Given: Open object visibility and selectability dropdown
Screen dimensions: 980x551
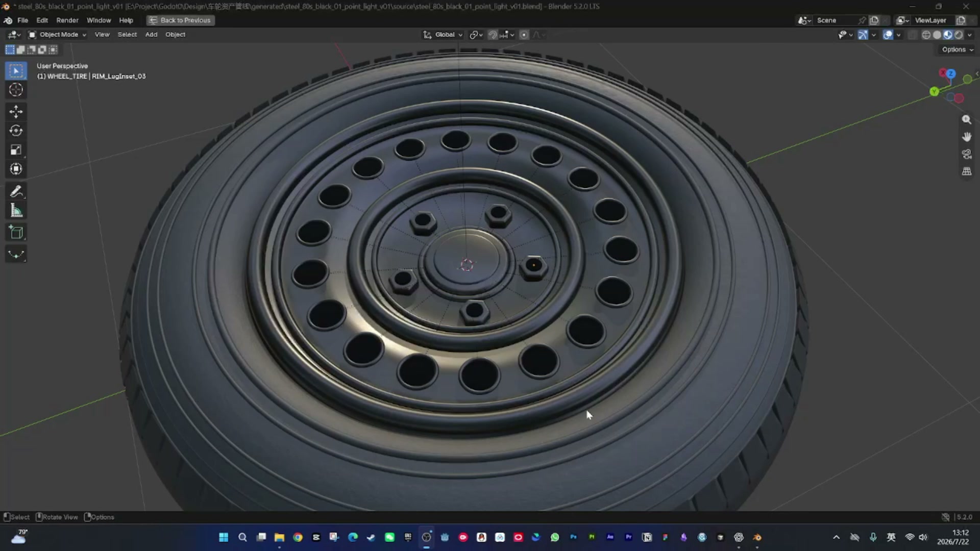Looking at the screenshot, I should pyautogui.click(x=846, y=35).
